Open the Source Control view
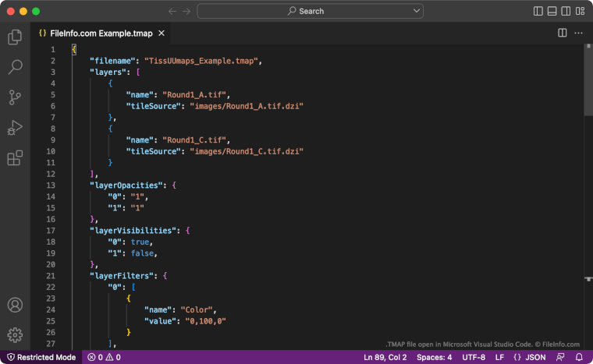The width and height of the screenshot is (593, 364). pos(14,97)
